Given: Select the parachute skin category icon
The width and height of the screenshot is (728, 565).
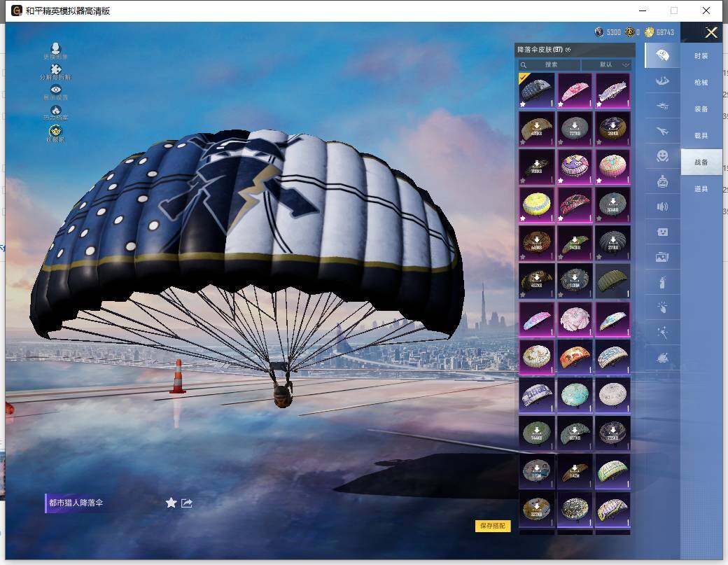Looking at the screenshot, I should pos(662,56).
